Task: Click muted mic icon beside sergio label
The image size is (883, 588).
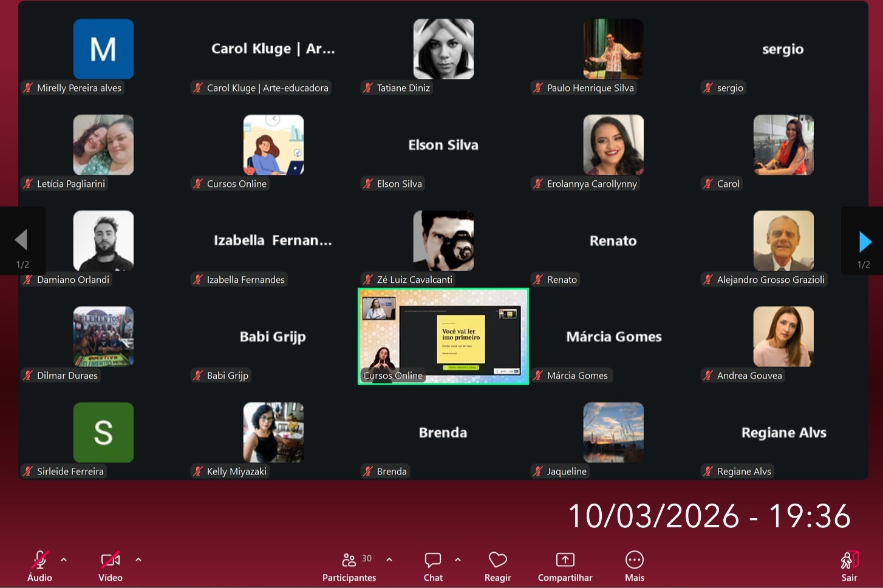Action: point(708,88)
